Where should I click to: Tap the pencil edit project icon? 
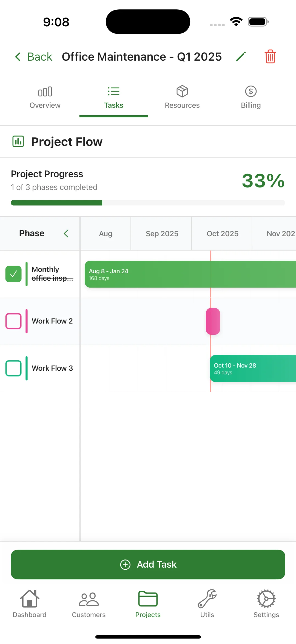[x=241, y=57]
